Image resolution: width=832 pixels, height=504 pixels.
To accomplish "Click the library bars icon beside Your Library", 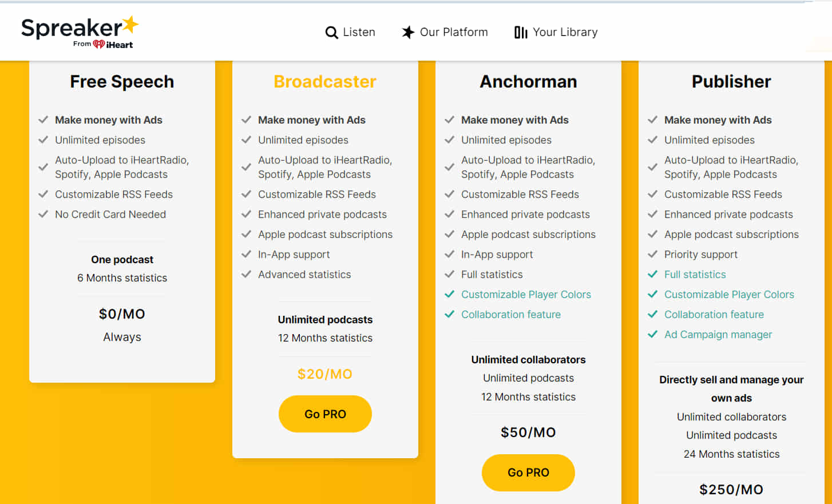I will pyautogui.click(x=521, y=33).
